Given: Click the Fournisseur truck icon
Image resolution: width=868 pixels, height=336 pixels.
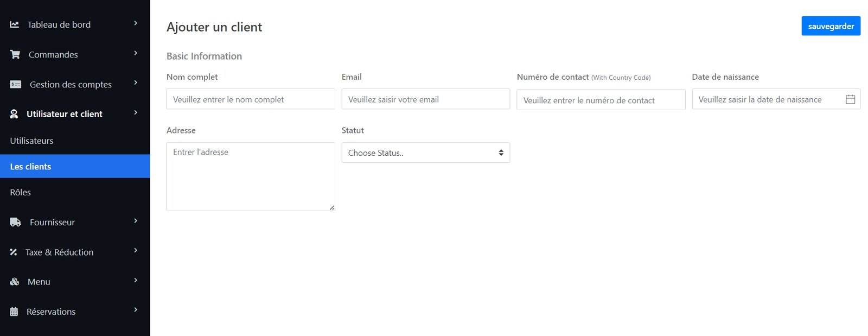Looking at the screenshot, I should [x=16, y=222].
